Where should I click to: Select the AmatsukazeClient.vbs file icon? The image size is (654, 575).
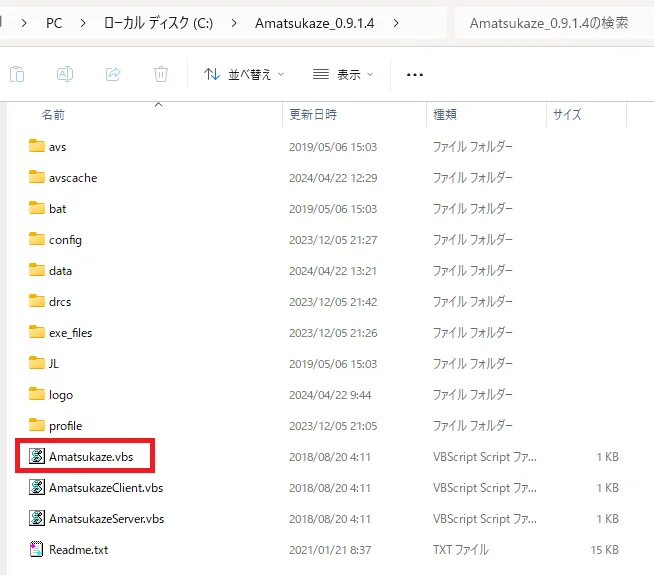coord(37,488)
